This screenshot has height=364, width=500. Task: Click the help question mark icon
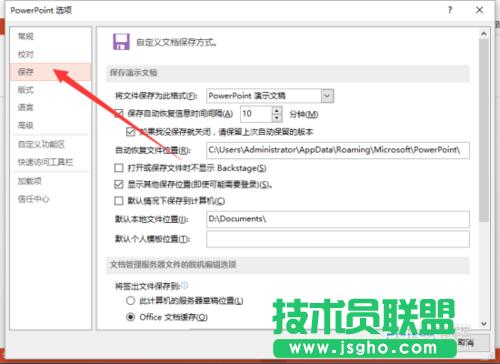point(450,10)
